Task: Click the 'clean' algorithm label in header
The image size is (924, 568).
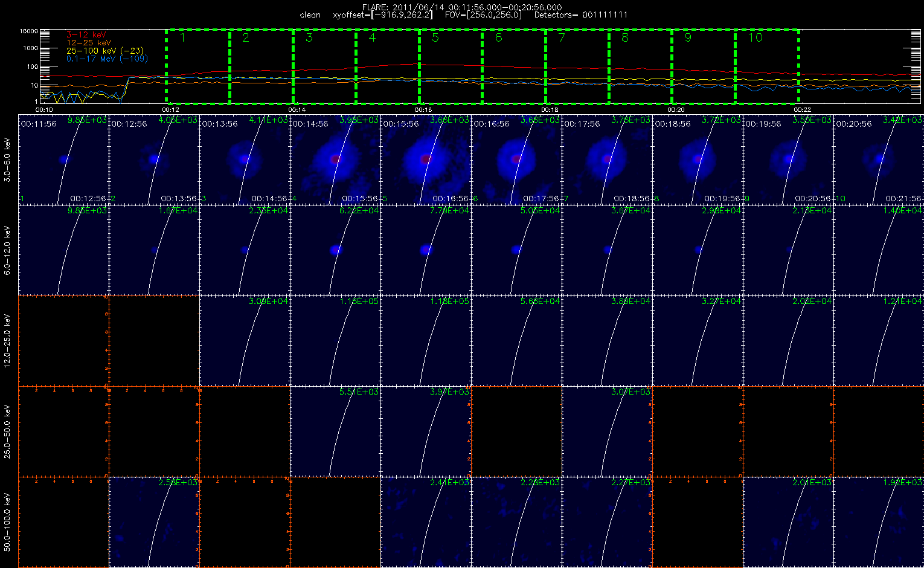Action: 310,15
